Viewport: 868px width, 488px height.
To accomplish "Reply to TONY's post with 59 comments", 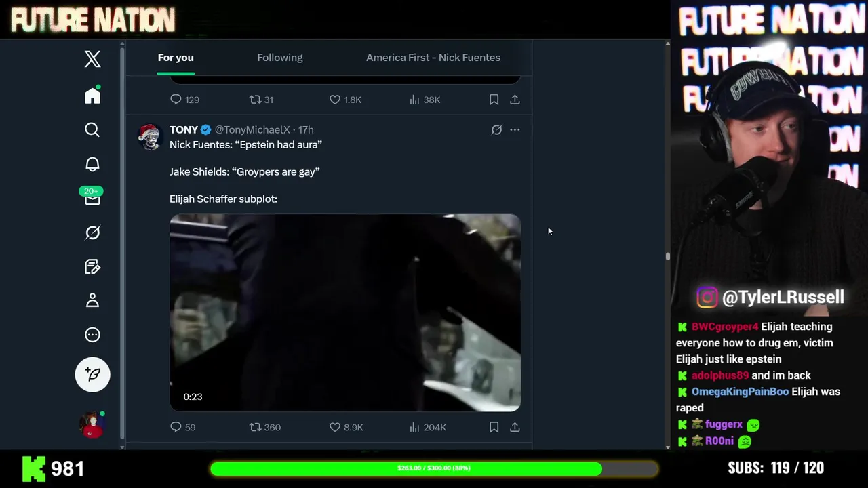I will click(182, 427).
